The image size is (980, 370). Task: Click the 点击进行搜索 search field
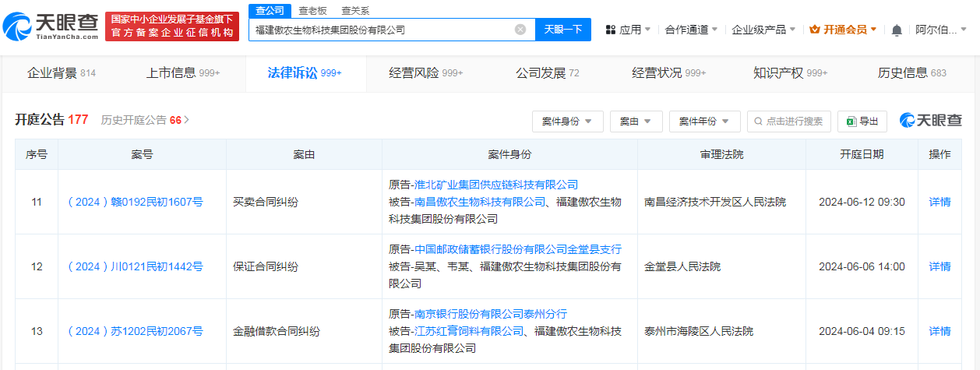(789, 122)
